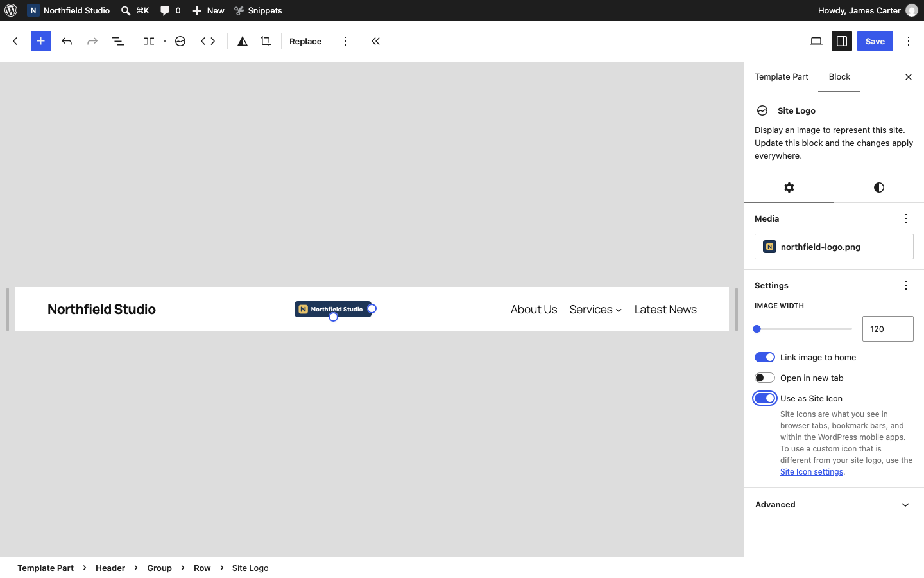Open the Media panel options menu

pos(906,218)
